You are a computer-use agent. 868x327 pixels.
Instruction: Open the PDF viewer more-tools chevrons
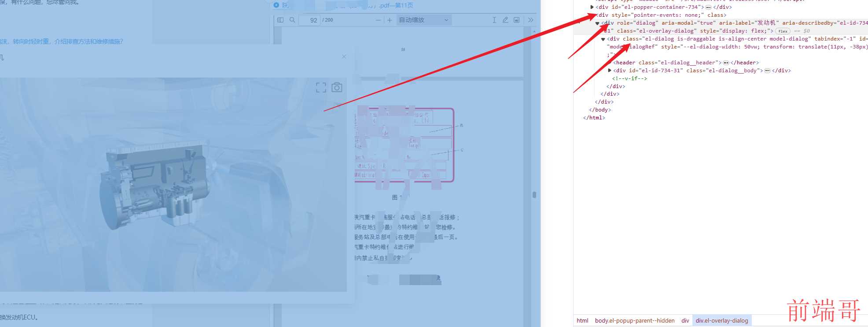tap(530, 20)
